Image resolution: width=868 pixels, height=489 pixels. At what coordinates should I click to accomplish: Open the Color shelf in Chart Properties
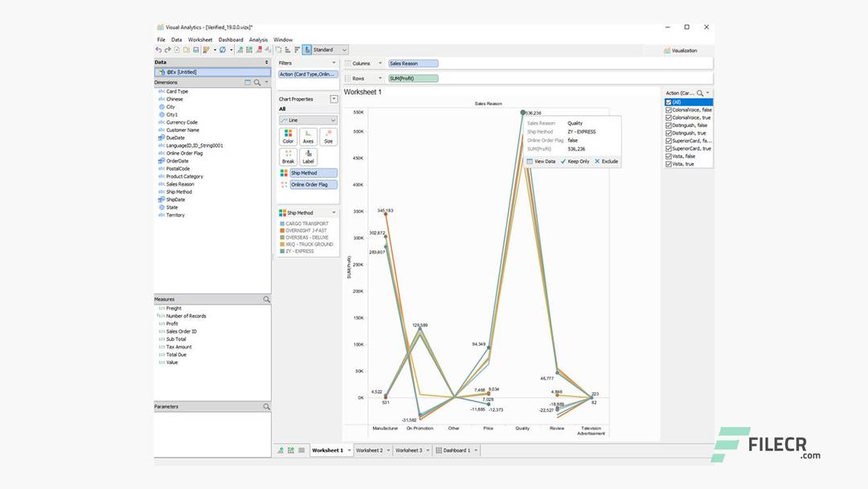[x=288, y=137]
